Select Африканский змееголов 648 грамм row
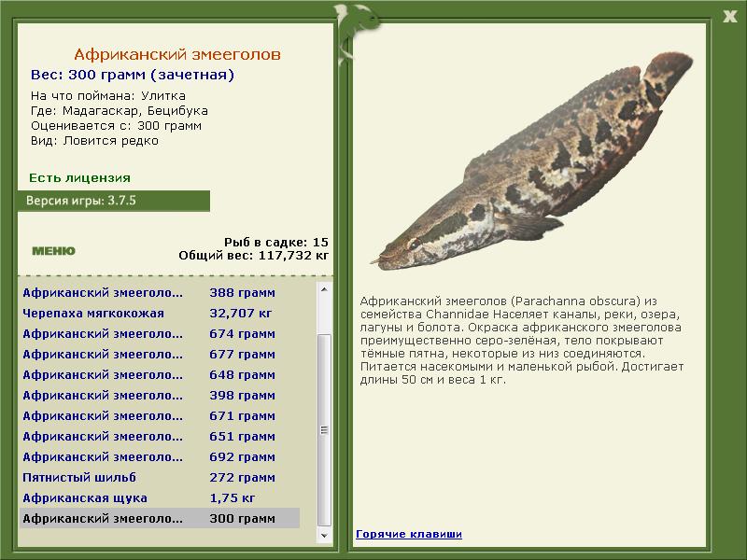 (160, 375)
